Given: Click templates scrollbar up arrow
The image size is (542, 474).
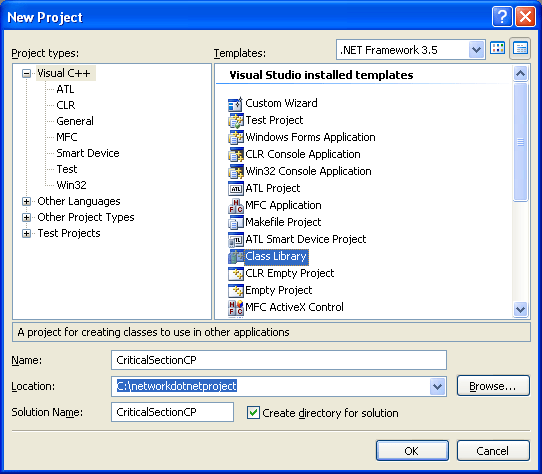Looking at the screenshot, I should click(x=520, y=73).
